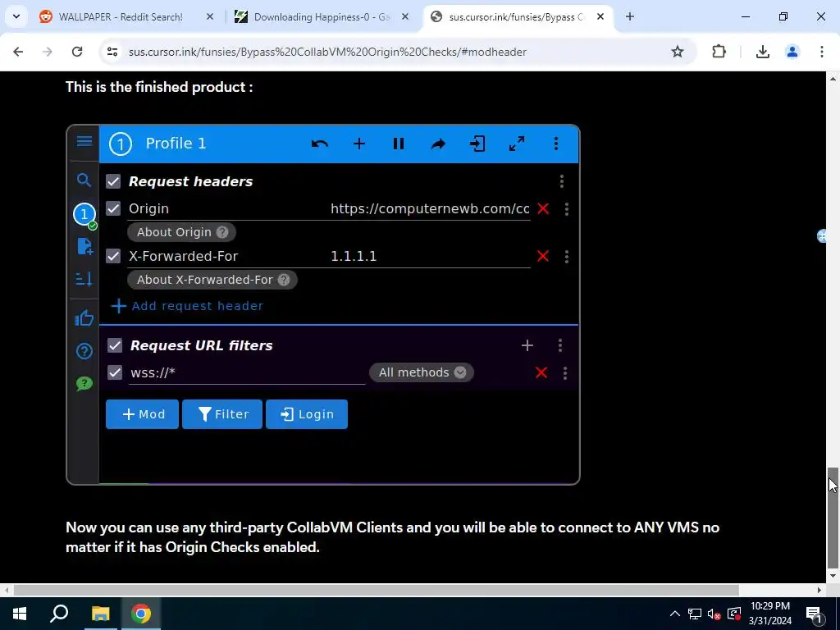840x630 pixels.
Task: Click the vertical scrollbar thumb
Action: point(833,518)
